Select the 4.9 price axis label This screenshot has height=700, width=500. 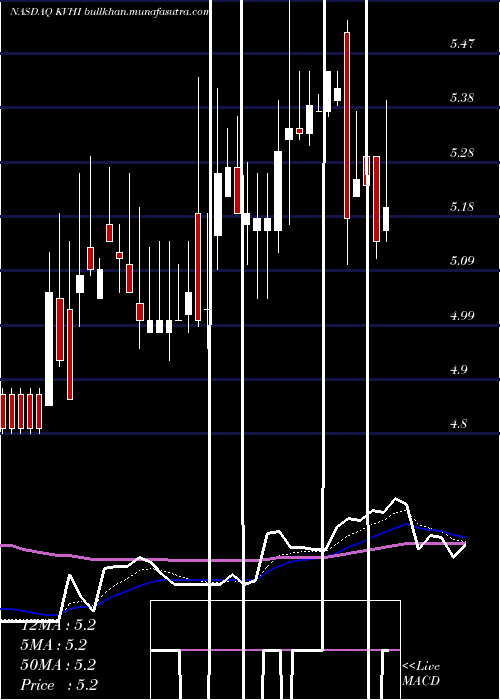[459, 370]
